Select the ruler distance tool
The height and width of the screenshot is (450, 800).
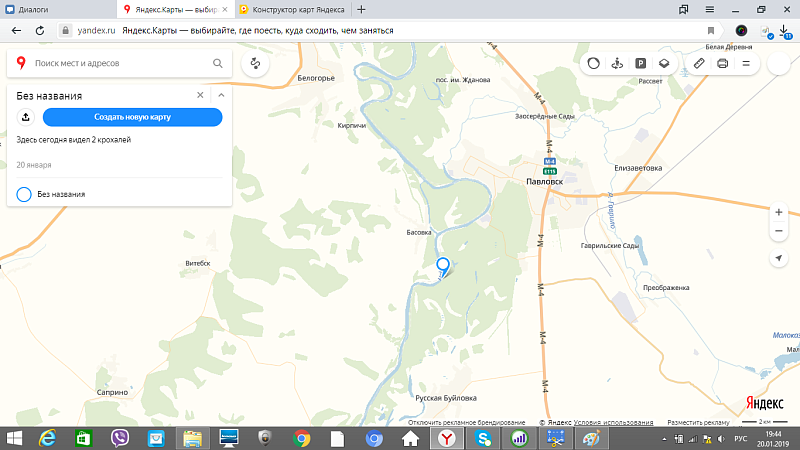[x=699, y=63]
